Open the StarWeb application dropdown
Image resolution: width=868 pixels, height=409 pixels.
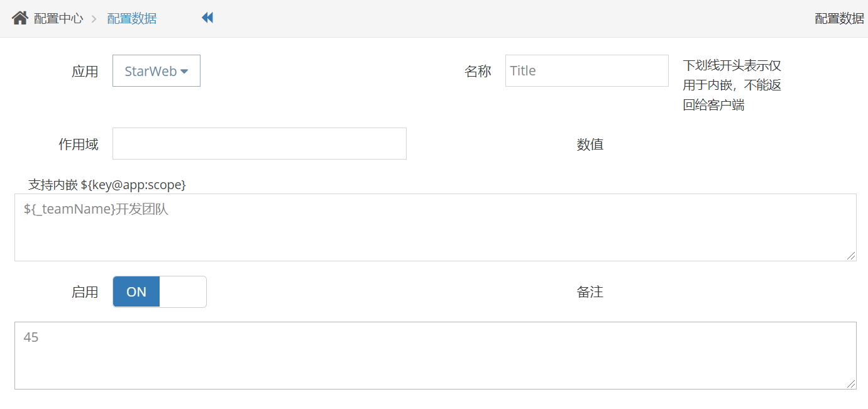point(157,71)
